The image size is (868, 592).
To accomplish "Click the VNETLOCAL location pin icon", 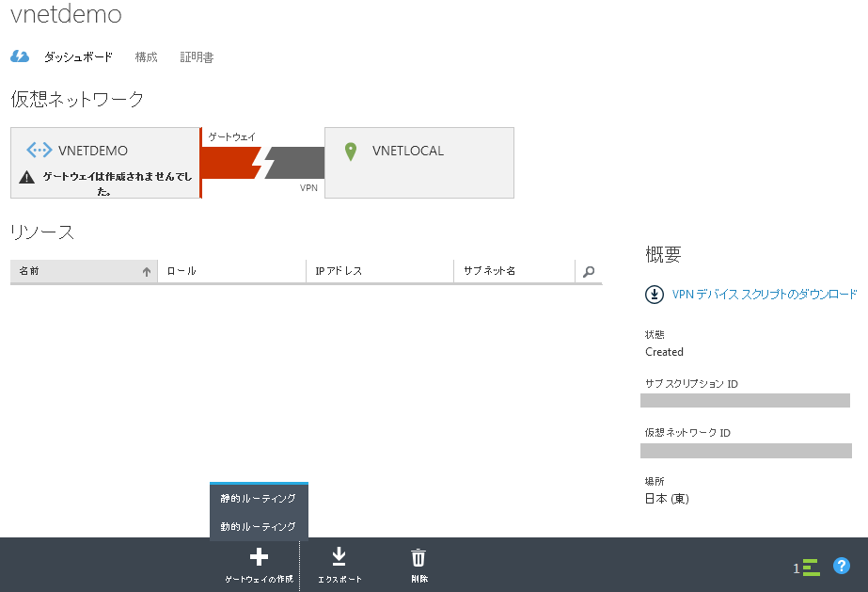I will (351, 152).
